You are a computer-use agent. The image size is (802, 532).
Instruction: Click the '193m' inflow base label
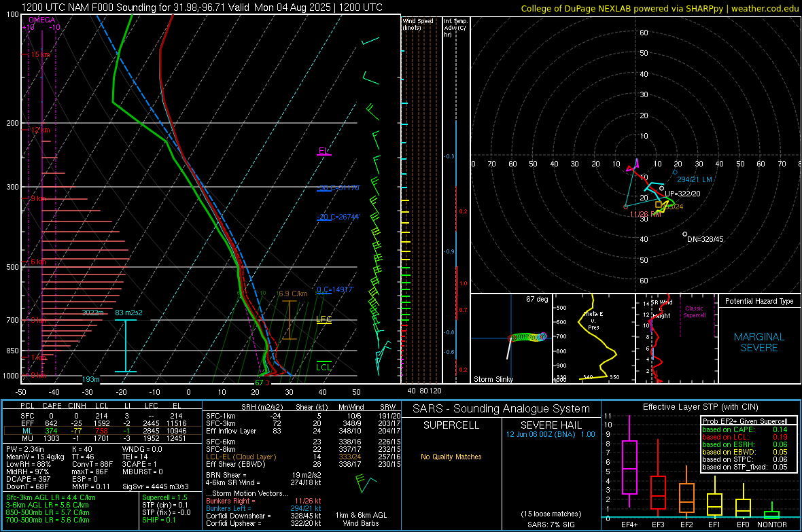tap(91, 379)
